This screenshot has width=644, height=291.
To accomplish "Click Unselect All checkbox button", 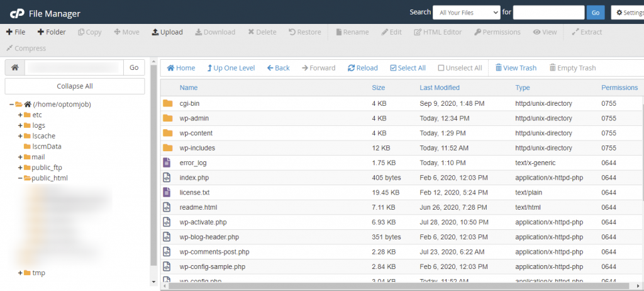I will click(x=441, y=68).
